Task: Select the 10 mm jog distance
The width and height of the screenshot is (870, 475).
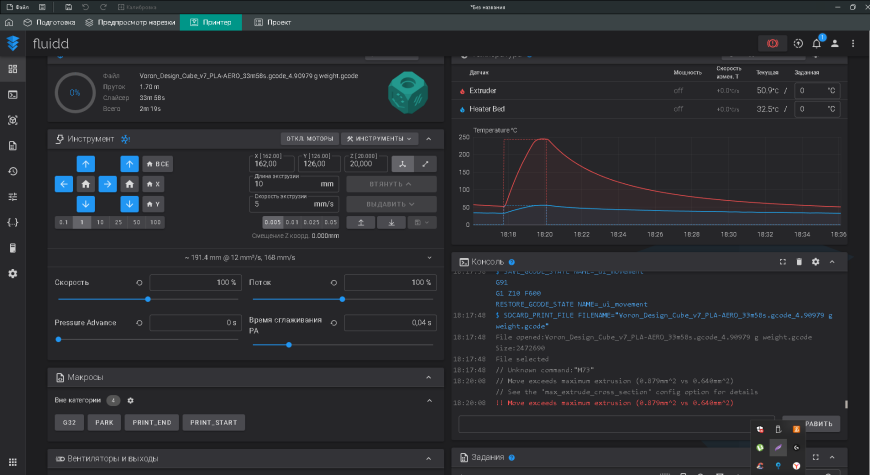Action: click(99, 222)
